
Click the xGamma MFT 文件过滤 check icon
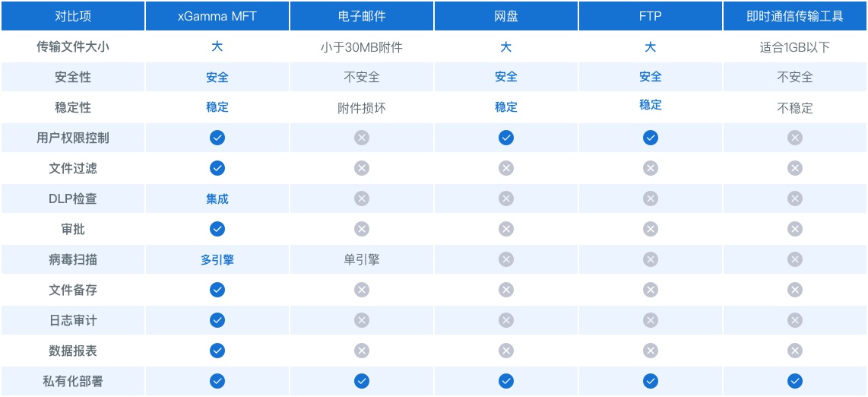(217, 168)
